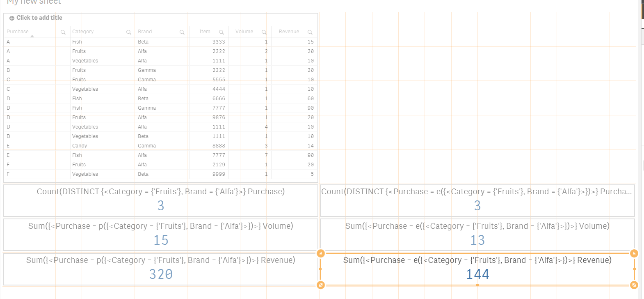
Task: Sort table by Volume header
Action: (x=244, y=32)
